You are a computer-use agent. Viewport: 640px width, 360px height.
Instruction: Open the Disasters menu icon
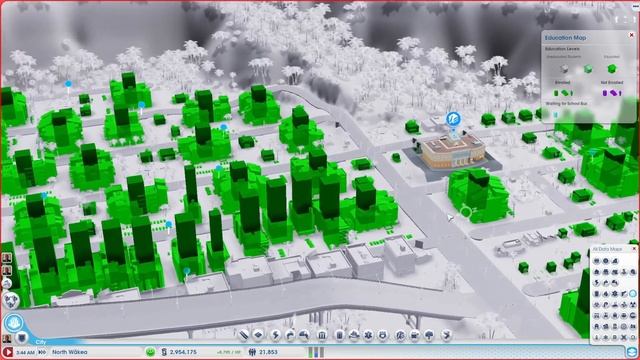click(447, 335)
